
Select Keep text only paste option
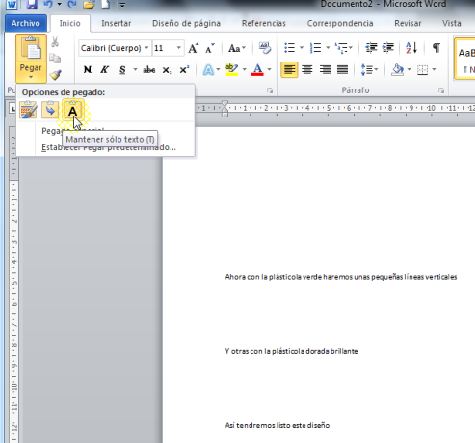point(73,110)
